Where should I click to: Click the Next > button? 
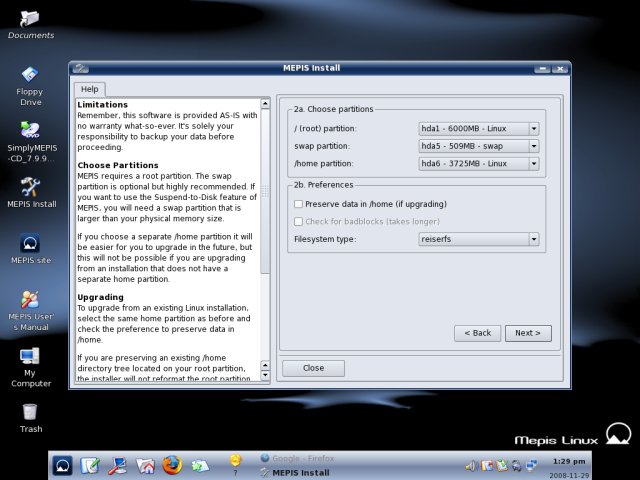coord(528,333)
